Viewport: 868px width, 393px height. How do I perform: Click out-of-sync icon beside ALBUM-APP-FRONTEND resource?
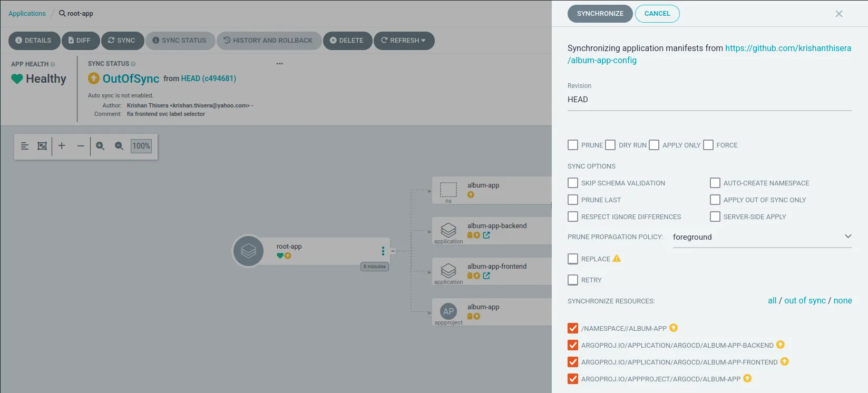pos(785,361)
